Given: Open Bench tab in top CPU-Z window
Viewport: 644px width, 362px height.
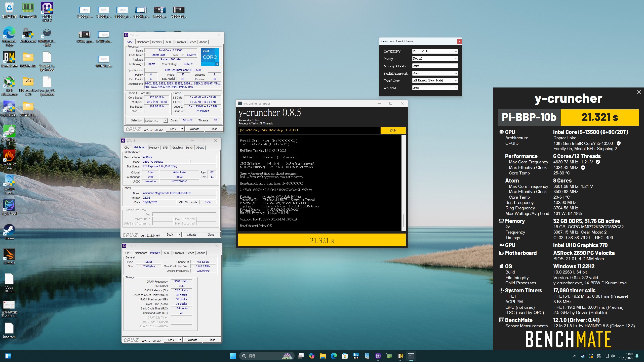Looking at the screenshot, I should tap(192, 42).
